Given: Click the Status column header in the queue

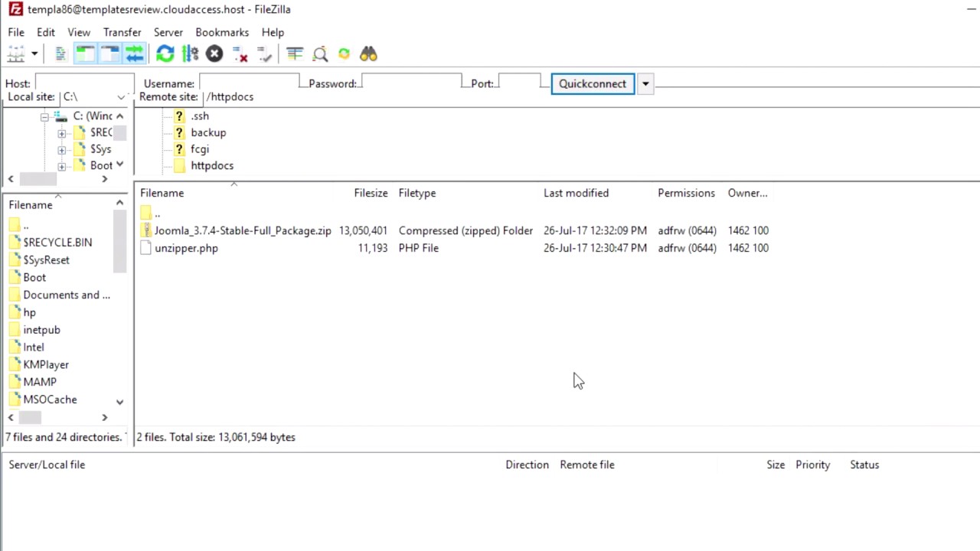Looking at the screenshot, I should [x=864, y=465].
